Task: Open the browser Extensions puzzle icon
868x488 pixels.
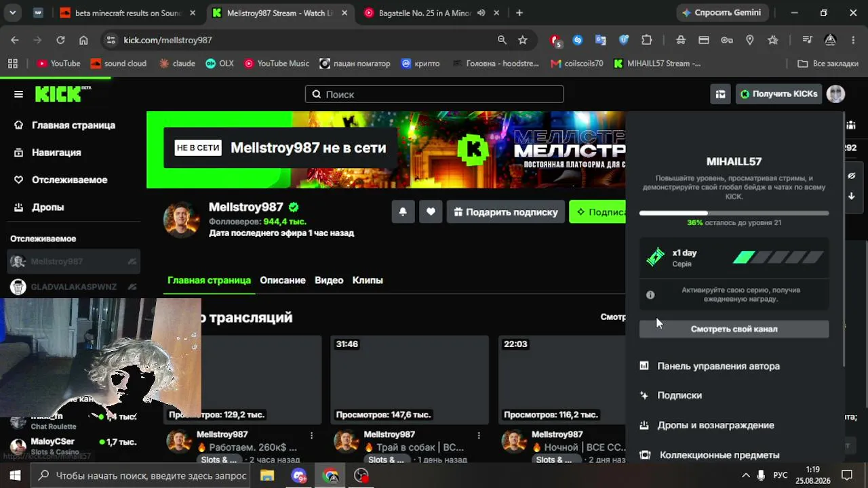Action: pyautogui.click(x=647, y=40)
